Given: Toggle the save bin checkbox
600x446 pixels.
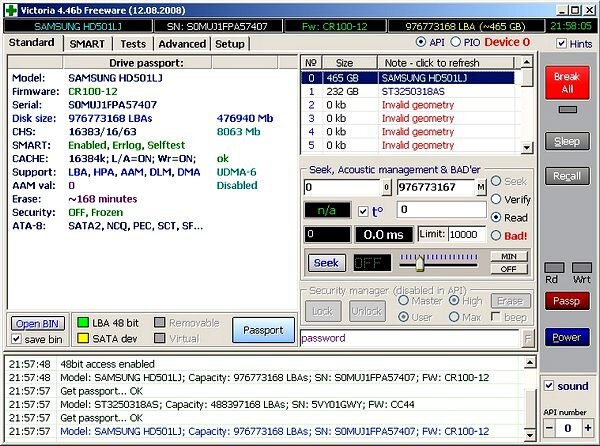Looking at the screenshot, I should click(16, 339).
